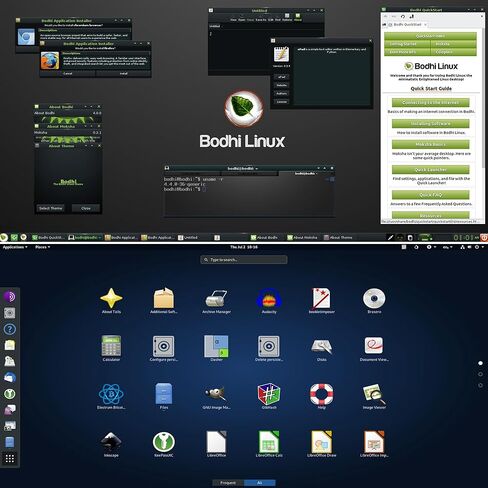488x488 pixels.
Task: Select the second page indicator dot
Action: pyautogui.click(x=480, y=374)
